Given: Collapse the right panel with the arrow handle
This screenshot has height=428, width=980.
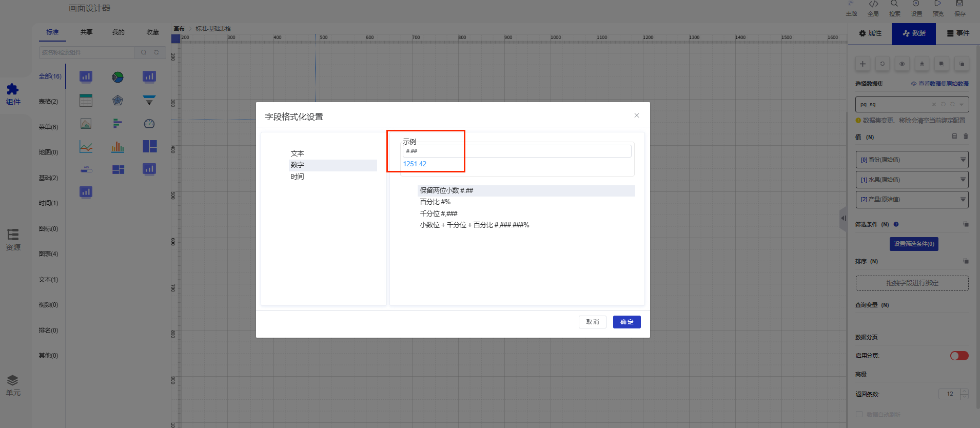Looking at the screenshot, I should [843, 218].
